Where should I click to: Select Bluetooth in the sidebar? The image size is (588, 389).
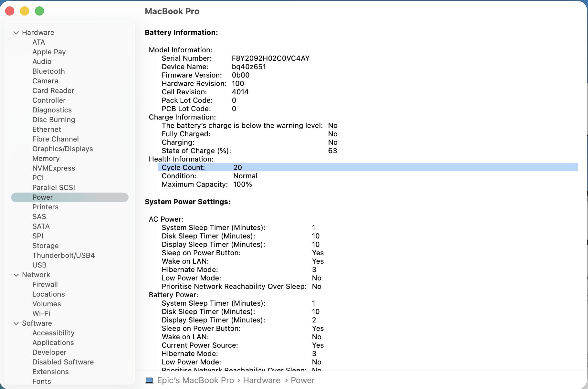click(48, 71)
